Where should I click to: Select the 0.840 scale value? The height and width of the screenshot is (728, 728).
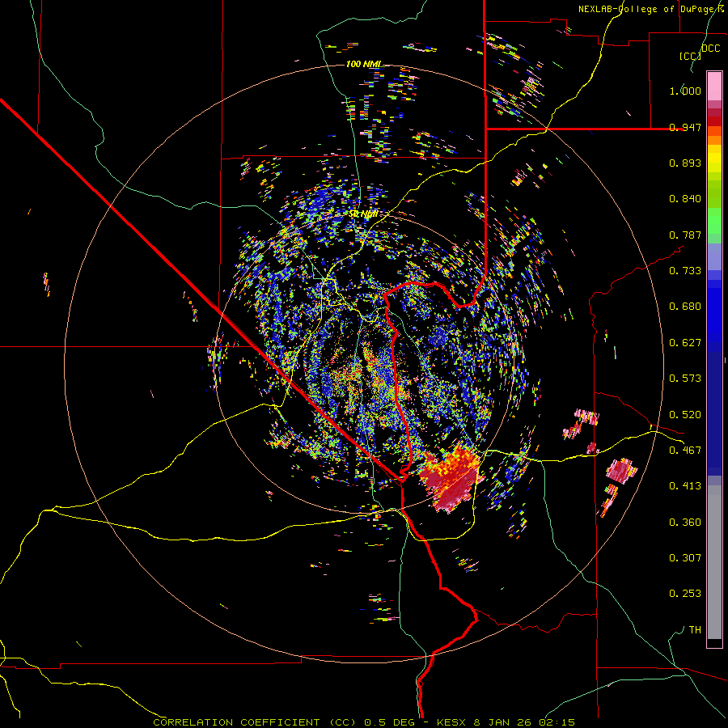[685, 199]
